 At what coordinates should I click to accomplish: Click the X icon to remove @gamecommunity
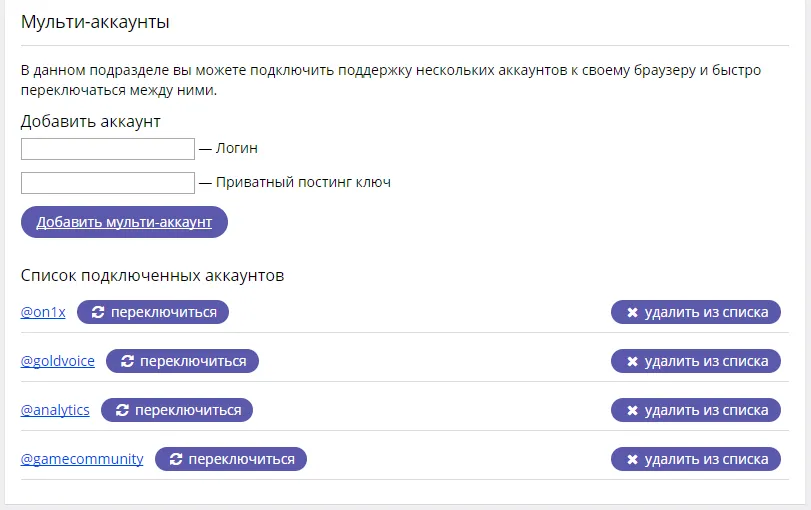tap(632, 459)
